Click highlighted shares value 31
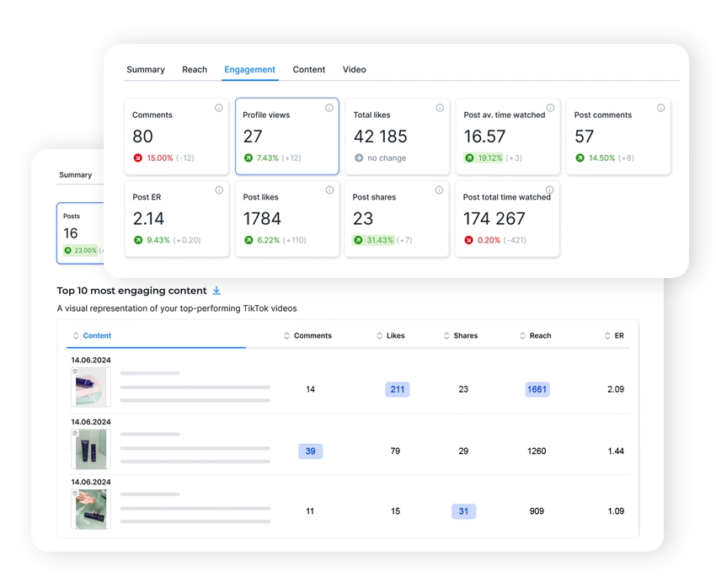Image resolution: width=716 pixels, height=588 pixels. click(x=463, y=511)
